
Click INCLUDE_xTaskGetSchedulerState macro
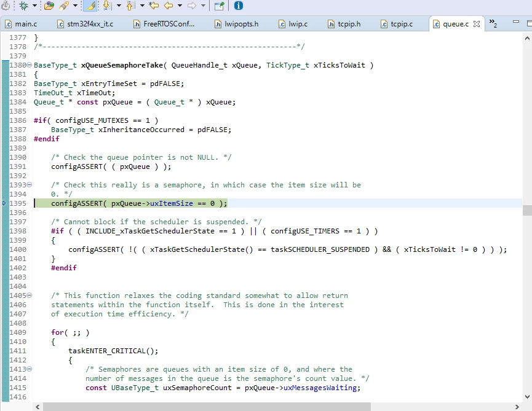click(x=150, y=231)
